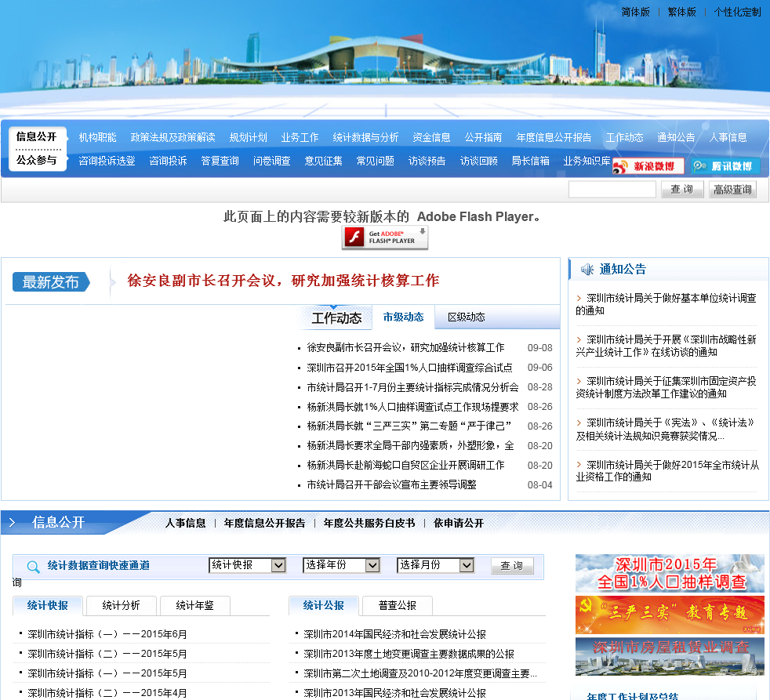Open the 统计快报 type dropdown
This screenshot has width=770, height=700.
point(247,565)
